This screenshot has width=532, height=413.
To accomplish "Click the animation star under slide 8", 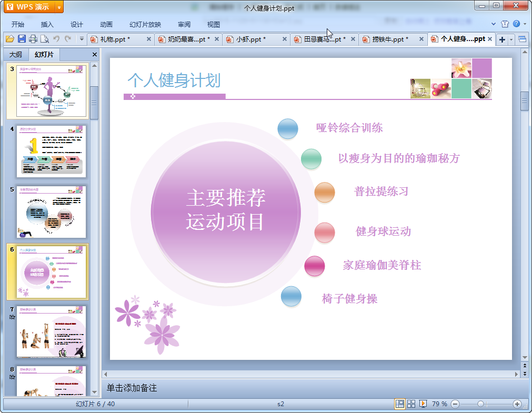I will pyautogui.click(x=12, y=377).
